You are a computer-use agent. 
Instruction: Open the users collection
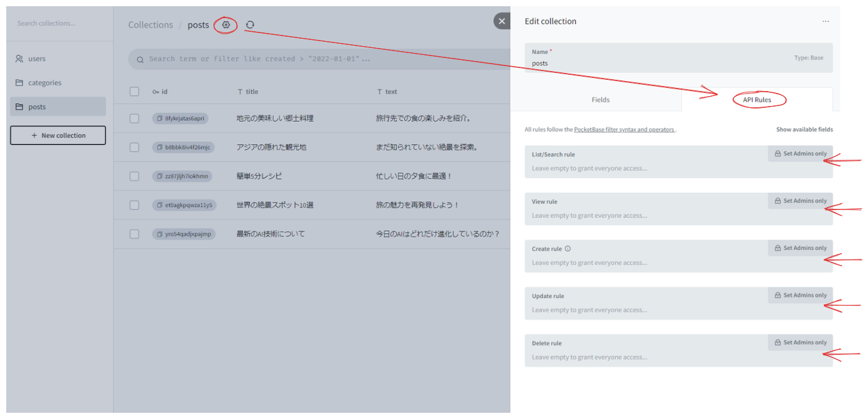58,59
